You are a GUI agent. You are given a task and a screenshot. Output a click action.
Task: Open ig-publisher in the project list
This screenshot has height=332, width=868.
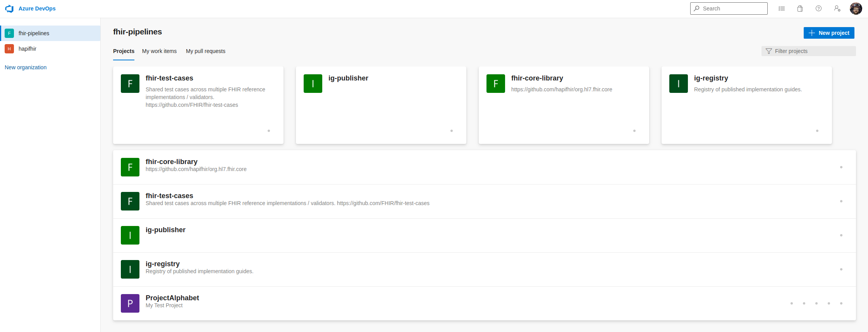(x=165, y=230)
